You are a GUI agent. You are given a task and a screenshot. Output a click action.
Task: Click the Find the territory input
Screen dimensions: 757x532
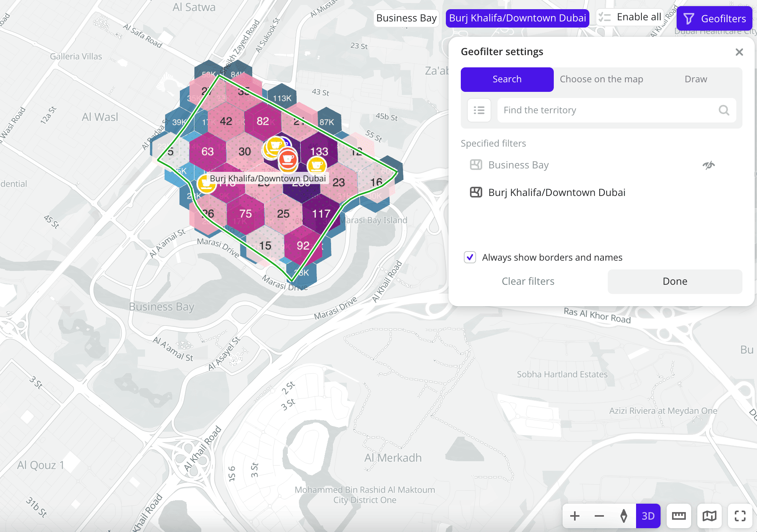tap(609, 110)
